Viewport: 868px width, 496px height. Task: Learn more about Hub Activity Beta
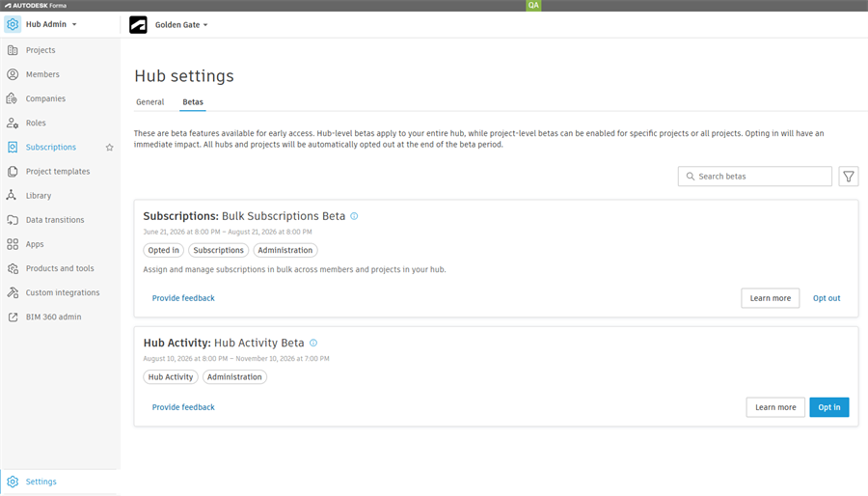pyautogui.click(x=775, y=407)
